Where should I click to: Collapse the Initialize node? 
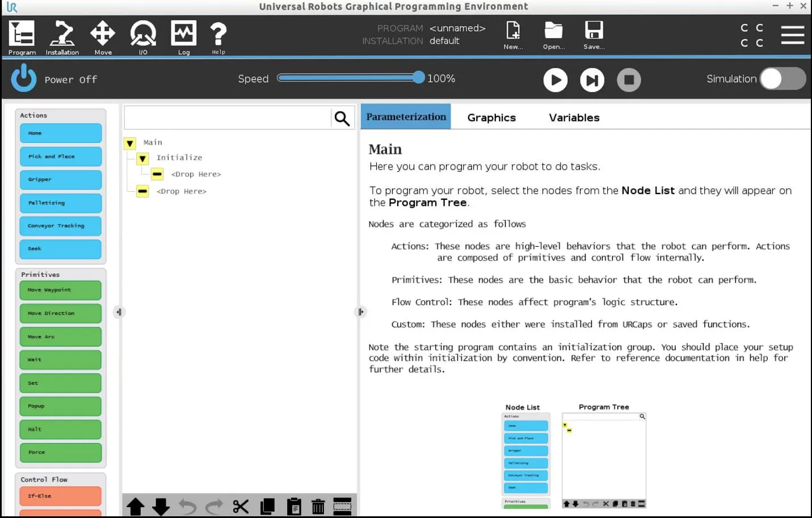142,159
